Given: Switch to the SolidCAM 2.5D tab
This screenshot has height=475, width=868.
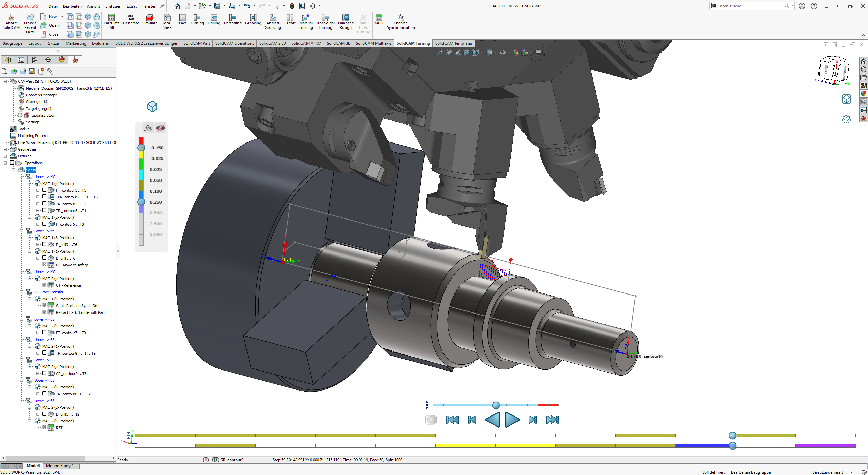Looking at the screenshot, I should [273, 43].
